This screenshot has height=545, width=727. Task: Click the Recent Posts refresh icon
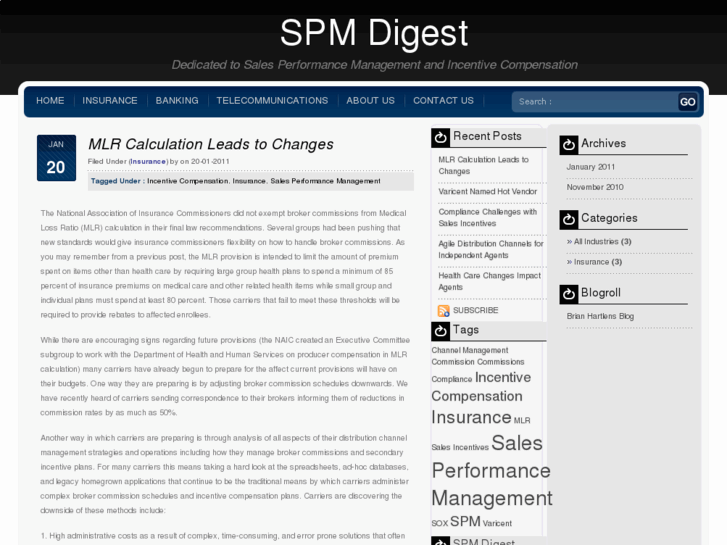(440, 138)
